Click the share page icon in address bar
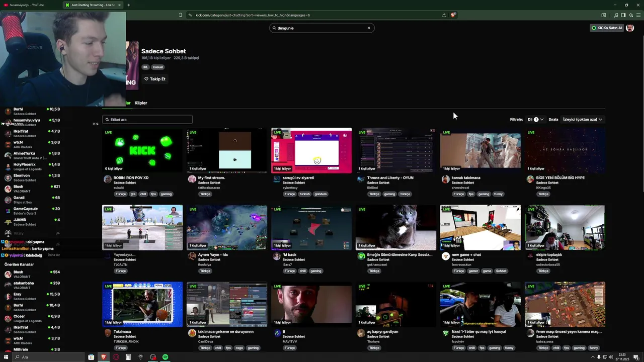The height and width of the screenshot is (362, 644). point(443,15)
